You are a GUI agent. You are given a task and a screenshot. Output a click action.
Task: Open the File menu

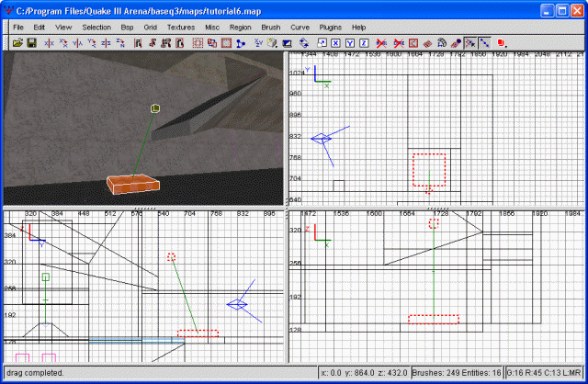click(x=18, y=28)
